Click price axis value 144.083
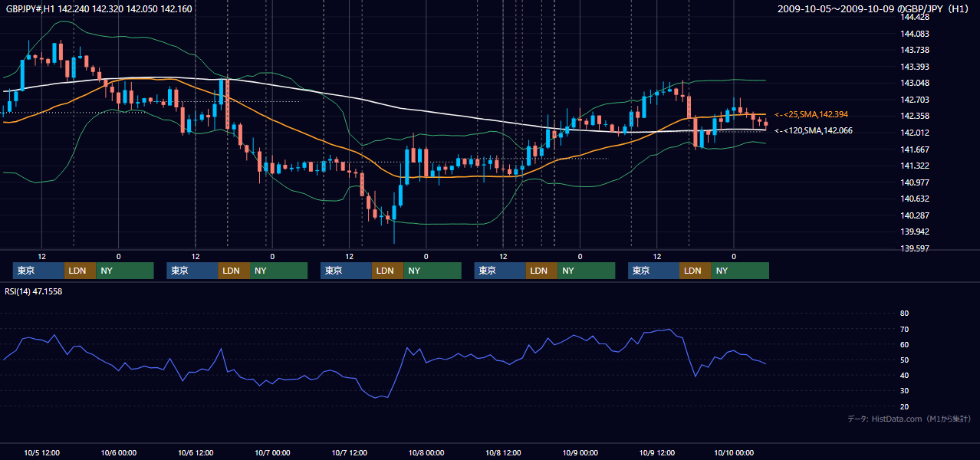Viewport: 980px width, 460px height. (x=916, y=34)
